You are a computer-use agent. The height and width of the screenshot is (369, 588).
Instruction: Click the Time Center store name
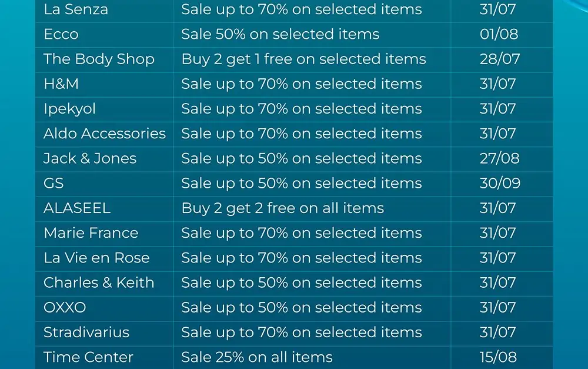coord(88,357)
